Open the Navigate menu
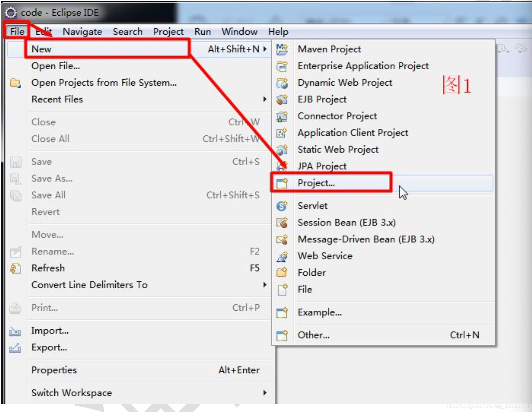Screen dimensions: 532x412 point(82,32)
